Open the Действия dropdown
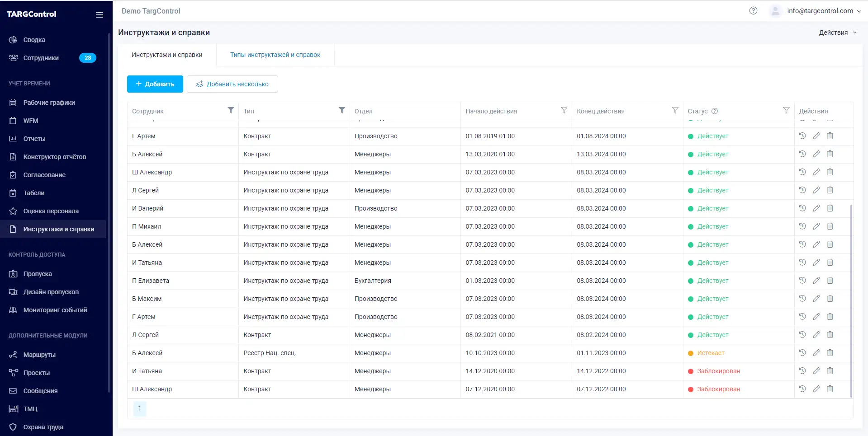The height and width of the screenshot is (436, 868). point(837,32)
